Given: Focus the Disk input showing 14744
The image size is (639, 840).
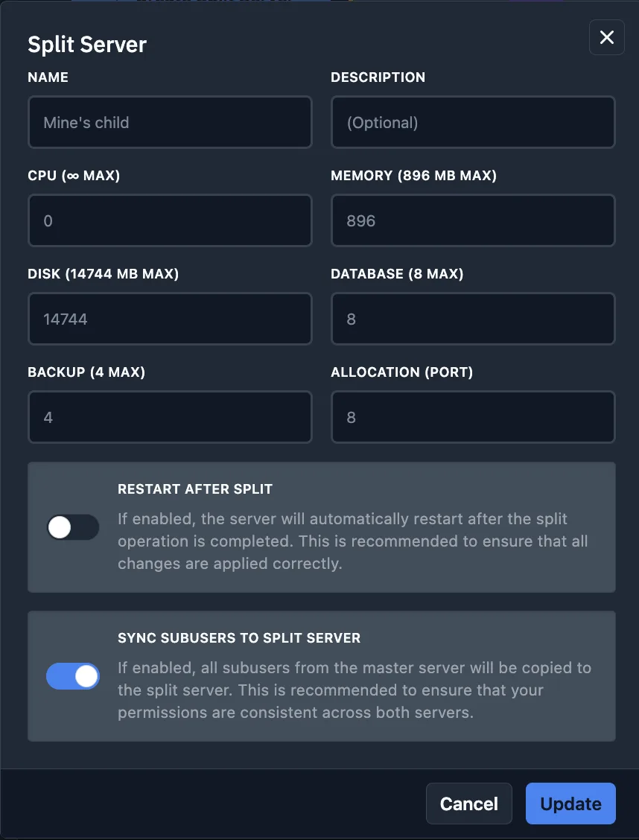Looking at the screenshot, I should tap(170, 319).
